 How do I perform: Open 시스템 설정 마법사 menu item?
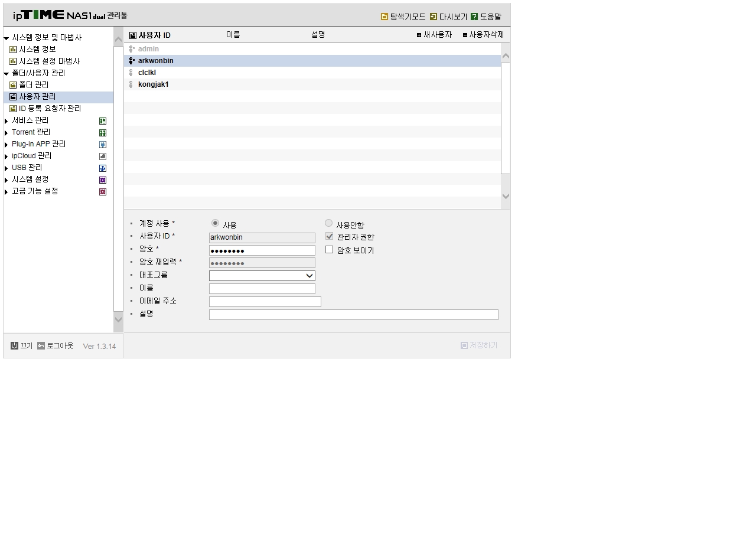click(49, 61)
